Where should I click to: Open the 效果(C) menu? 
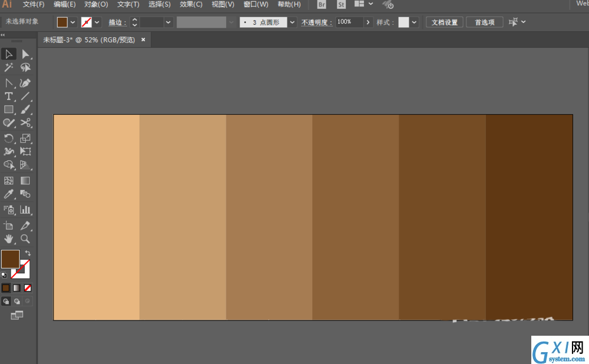click(191, 5)
